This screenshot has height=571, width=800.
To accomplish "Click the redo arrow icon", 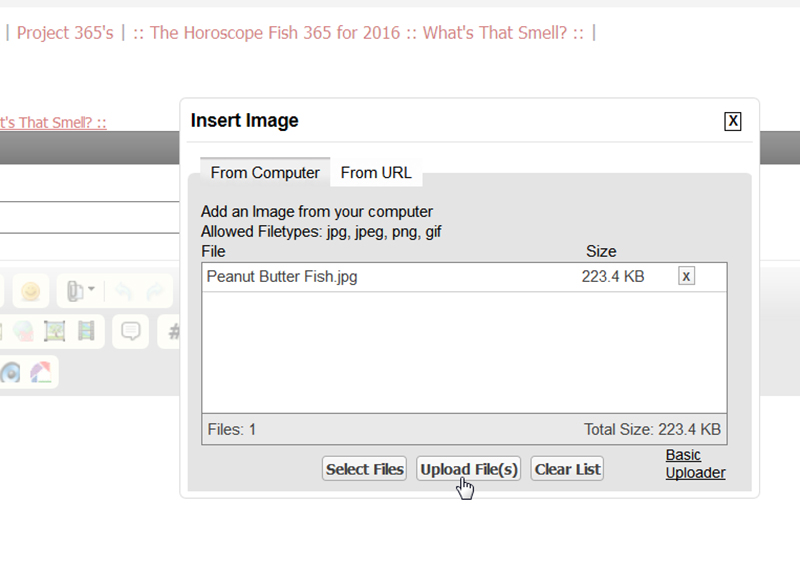I will [x=154, y=291].
